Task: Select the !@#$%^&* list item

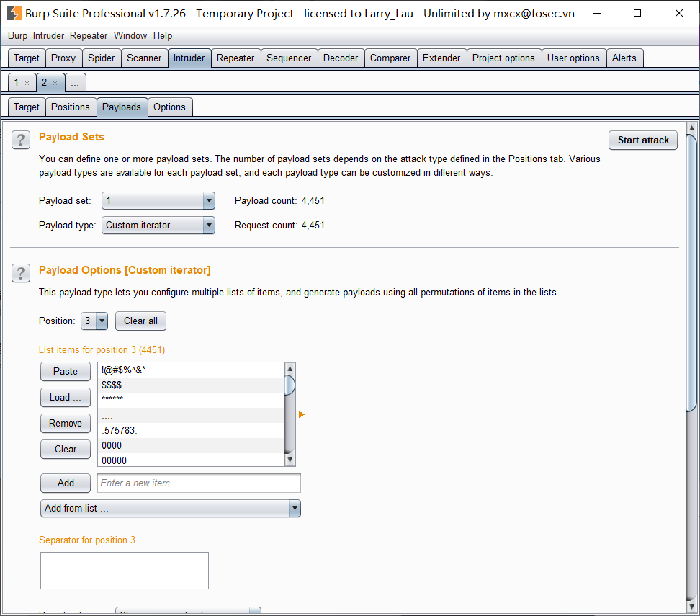Action: [x=191, y=370]
